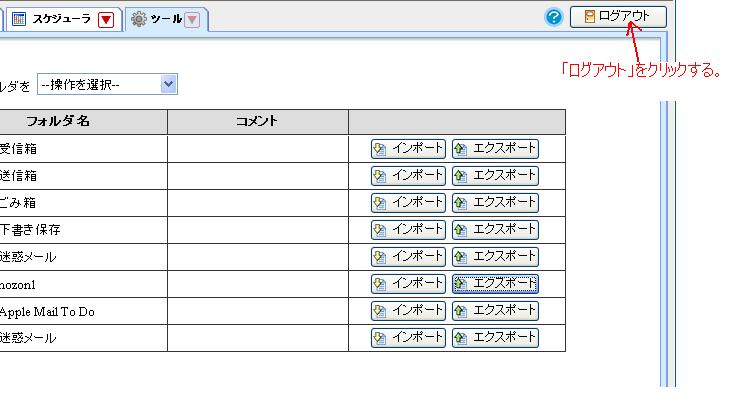Switch to the スケジューラ tab
The image size is (741, 412).
coord(61,19)
